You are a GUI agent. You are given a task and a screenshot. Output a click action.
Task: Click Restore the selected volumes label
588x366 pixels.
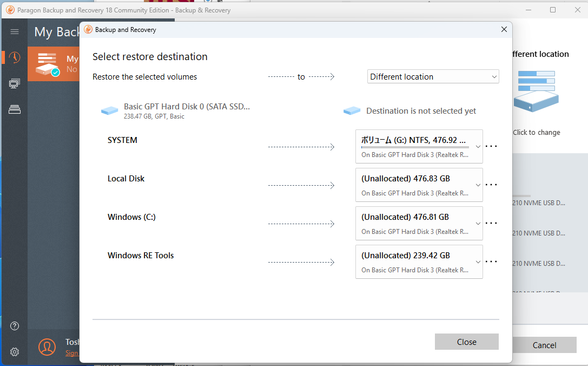[x=145, y=77]
